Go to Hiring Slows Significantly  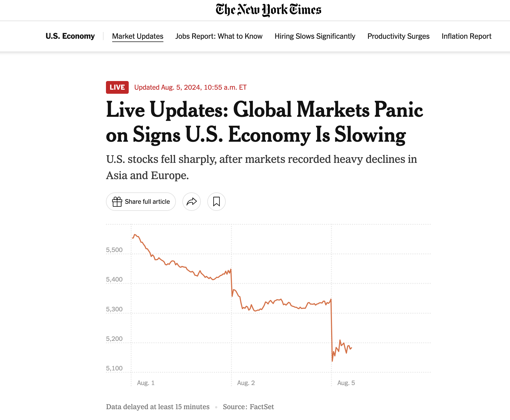[x=315, y=36]
